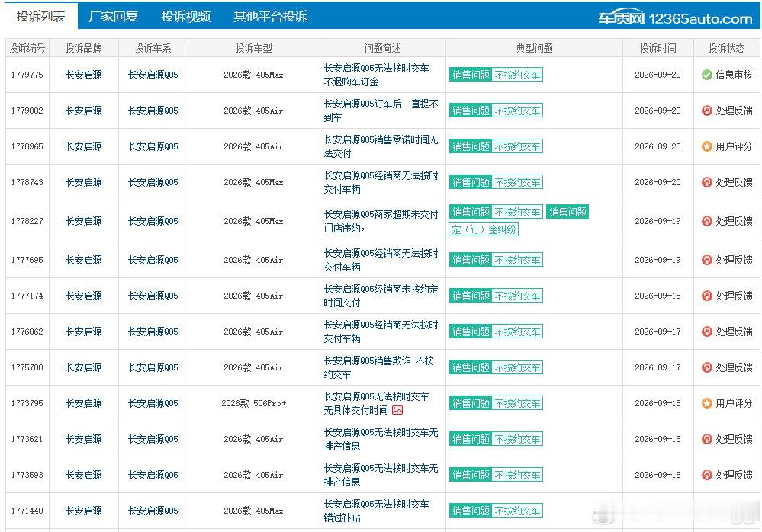
Task: Click orange star icon in row 1778965
Action: point(706,146)
